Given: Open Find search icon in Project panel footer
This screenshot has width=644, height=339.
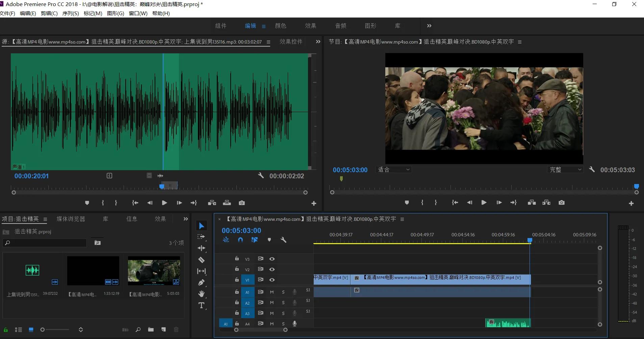Looking at the screenshot, I should pyautogui.click(x=138, y=330).
